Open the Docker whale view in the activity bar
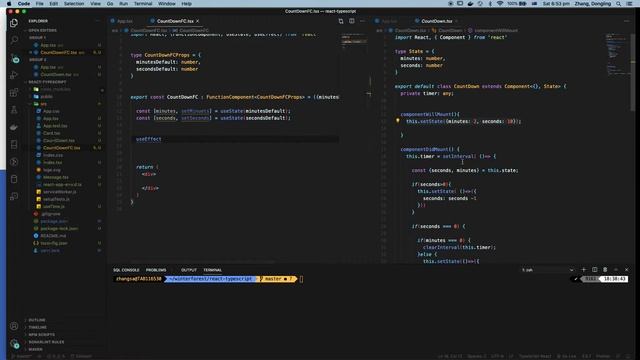 [x=14, y=127]
